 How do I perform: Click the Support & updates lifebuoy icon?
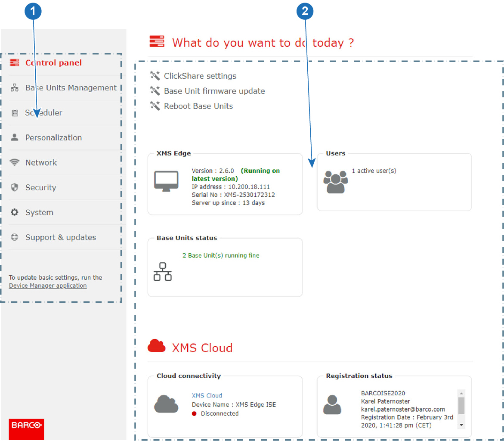(x=15, y=237)
